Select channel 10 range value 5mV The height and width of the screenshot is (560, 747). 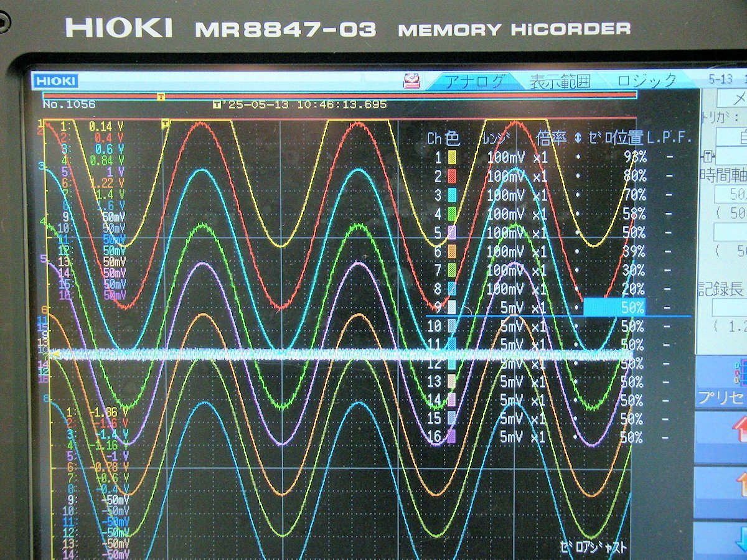(512, 325)
